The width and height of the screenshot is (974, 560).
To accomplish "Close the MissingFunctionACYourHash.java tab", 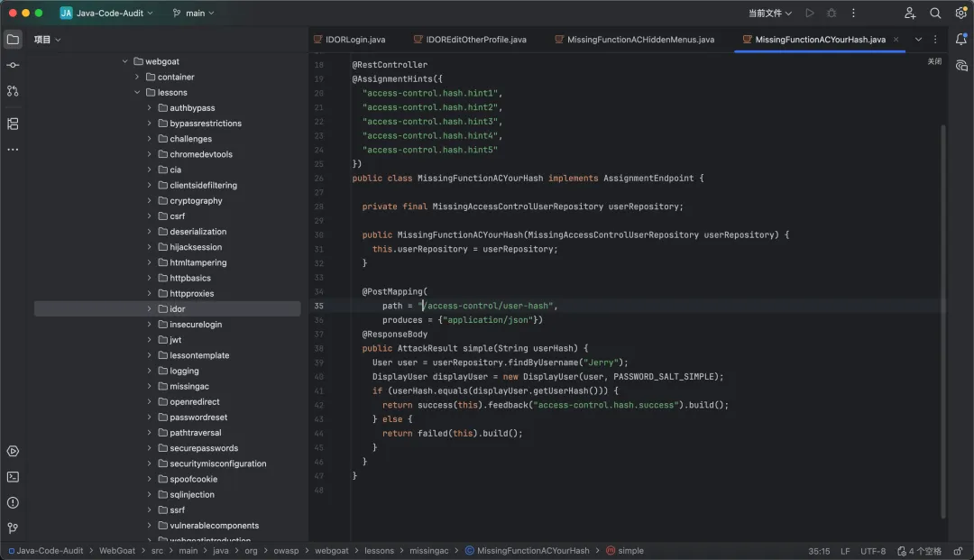I will click(896, 40).
